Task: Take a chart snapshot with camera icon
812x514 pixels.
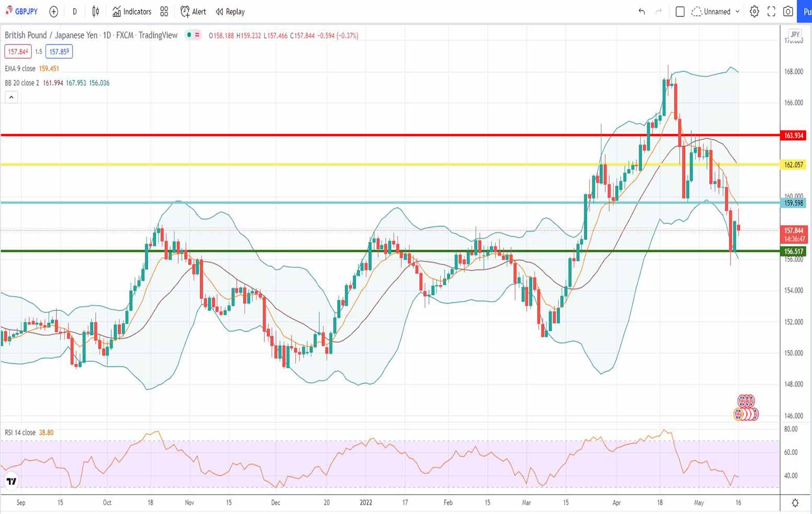Action: click(788, 11)
